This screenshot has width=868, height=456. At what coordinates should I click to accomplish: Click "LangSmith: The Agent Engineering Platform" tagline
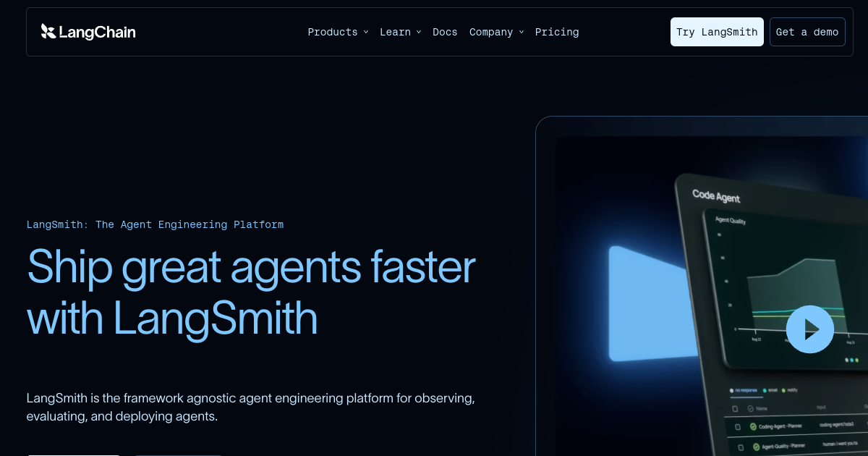[x=155, y=224]
